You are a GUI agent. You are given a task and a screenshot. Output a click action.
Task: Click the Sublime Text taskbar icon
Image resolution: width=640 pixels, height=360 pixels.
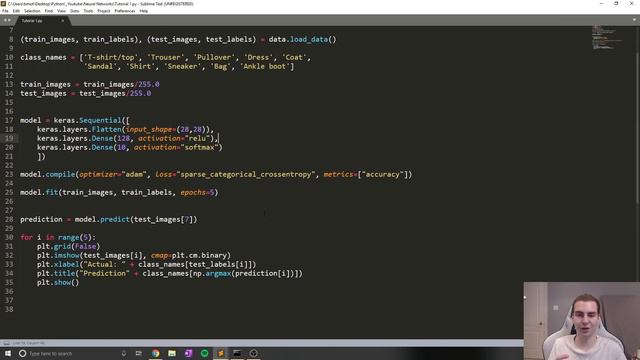click(x=221, y=353)
